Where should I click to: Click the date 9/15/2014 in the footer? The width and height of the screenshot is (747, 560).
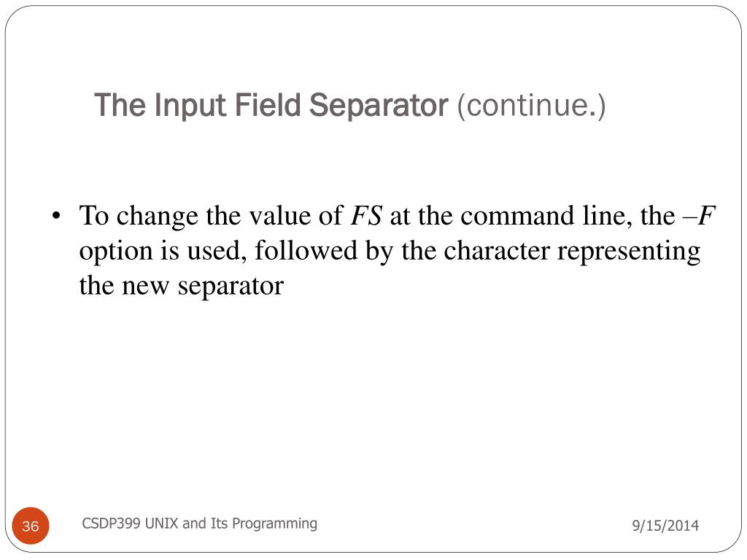tap(664, 525)
